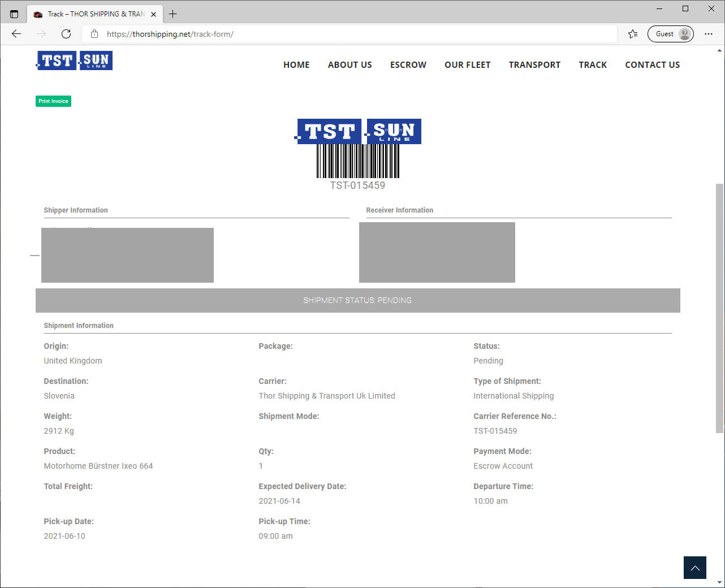The height and width of the screenshot is (588, 725).
Task: Select the TRANSPORT menu item
Action: 534,65
